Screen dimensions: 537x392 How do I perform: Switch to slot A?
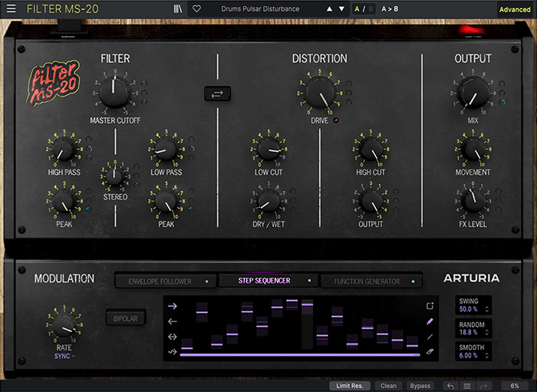(357, 9)
